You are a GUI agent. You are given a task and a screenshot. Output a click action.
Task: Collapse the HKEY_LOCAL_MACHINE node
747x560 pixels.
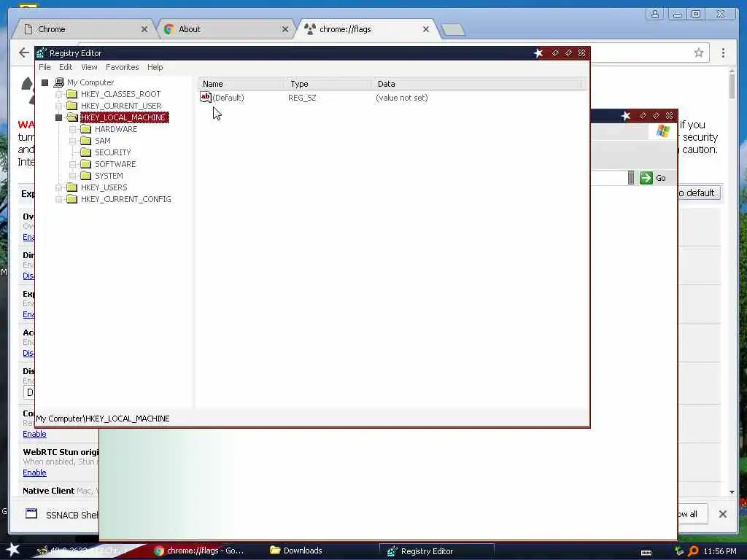[58, 117]
